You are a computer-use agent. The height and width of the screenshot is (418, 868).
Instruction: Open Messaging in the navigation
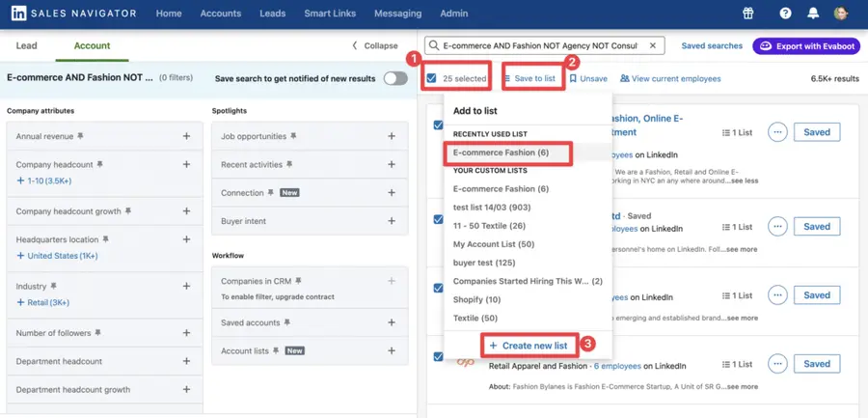(397, 14)
